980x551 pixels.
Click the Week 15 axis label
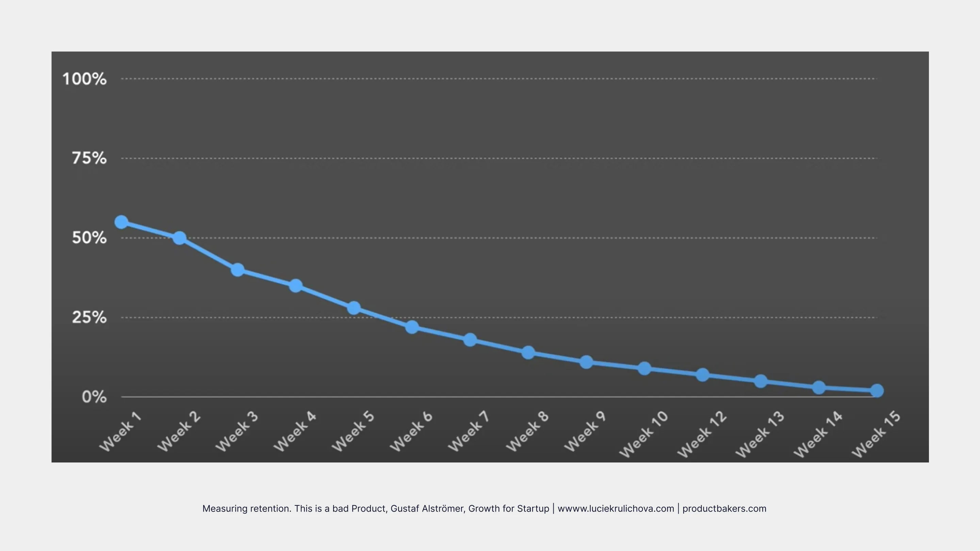click(876, 434)
